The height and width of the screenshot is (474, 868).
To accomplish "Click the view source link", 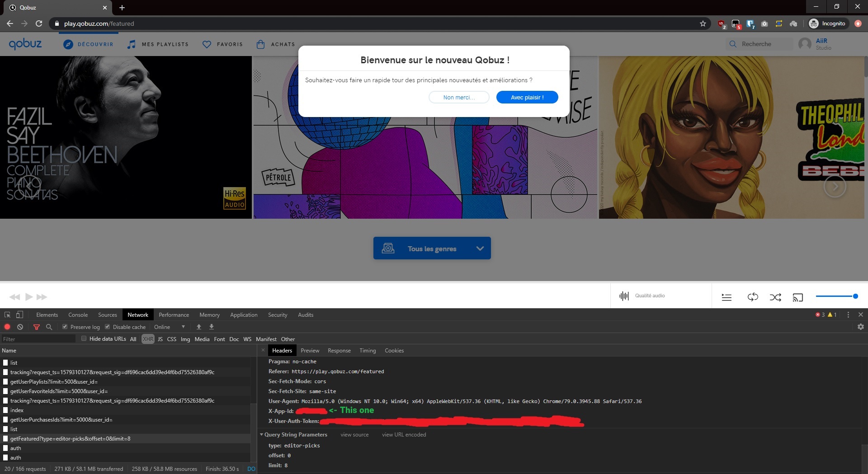I will point(354,434).
